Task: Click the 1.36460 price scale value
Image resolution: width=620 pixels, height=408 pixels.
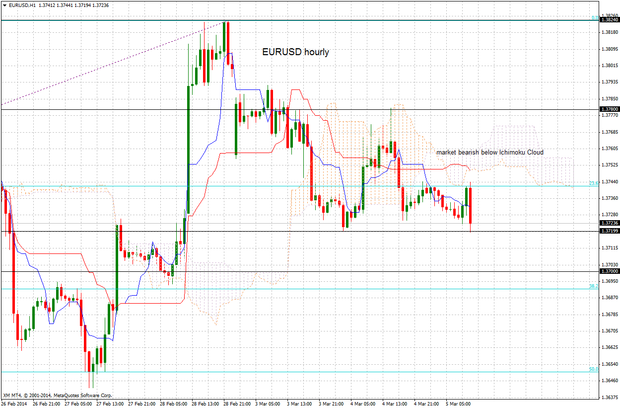Action: click(609, 380)
